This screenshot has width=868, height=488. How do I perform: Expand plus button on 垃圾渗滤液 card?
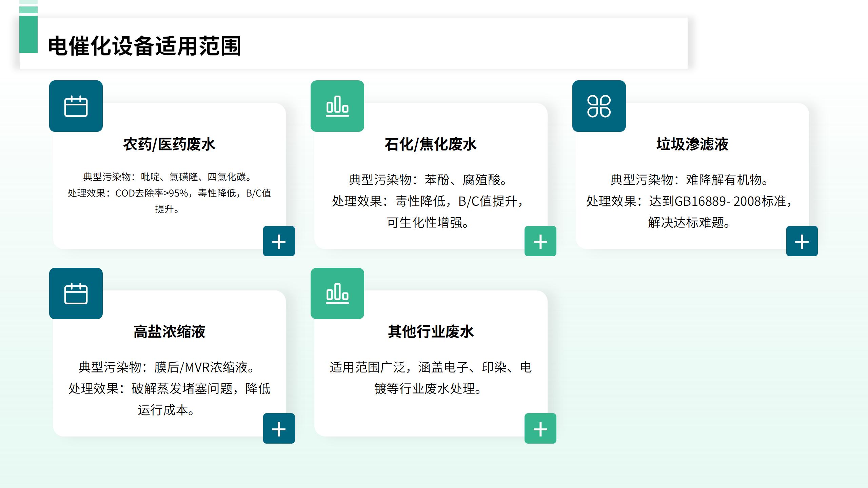click(802, 241)
